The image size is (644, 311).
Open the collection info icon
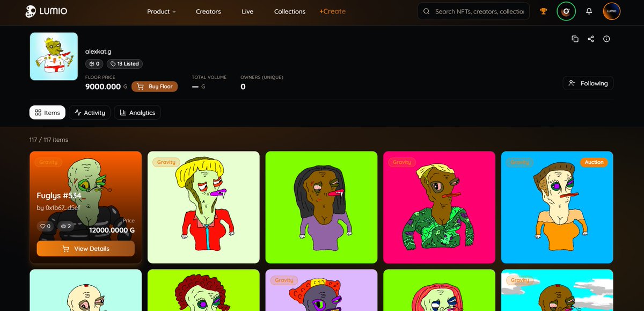(x=606, y=39)
